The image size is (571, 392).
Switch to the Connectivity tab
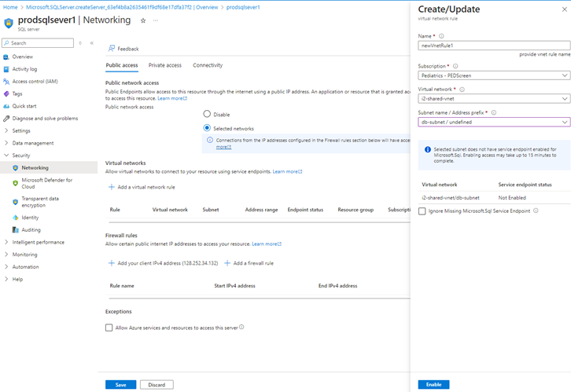(208, 65)
